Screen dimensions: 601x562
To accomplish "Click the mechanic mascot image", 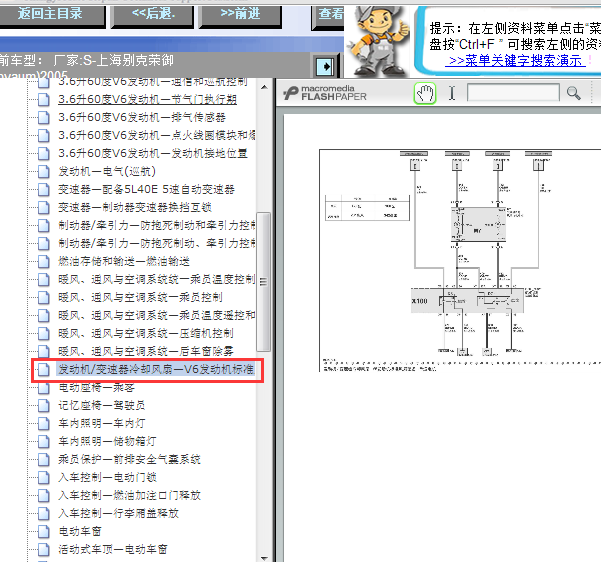I will pyautogui.click(x=378, y=41).
